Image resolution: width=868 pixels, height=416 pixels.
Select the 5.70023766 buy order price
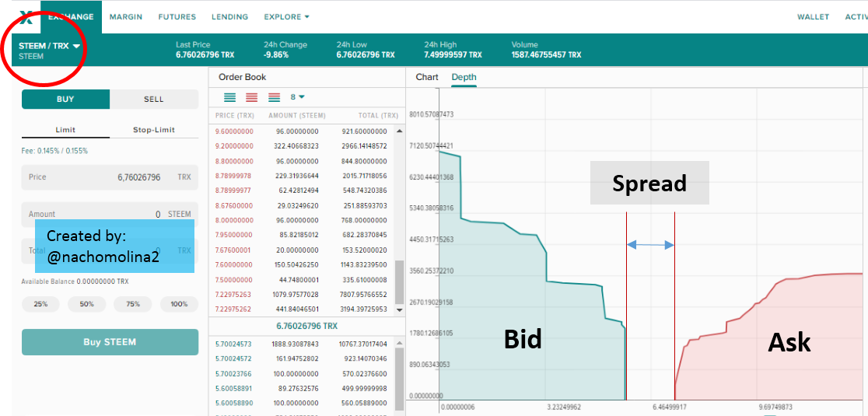tap(233, 374)
